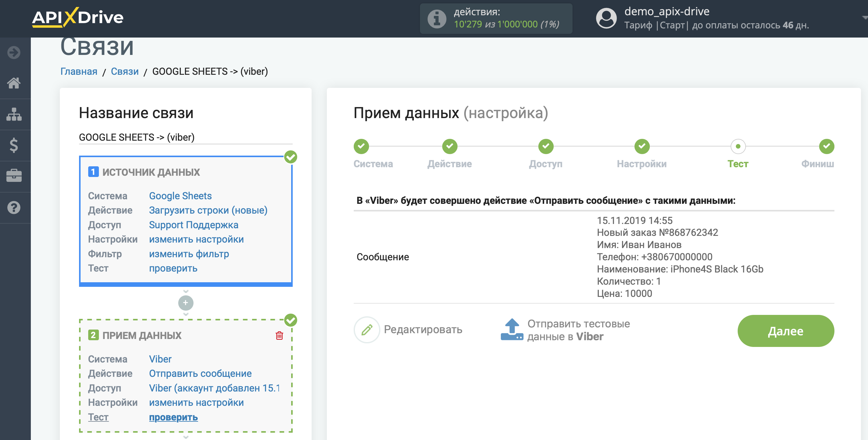Click the actions info icon in header
This screenshot has height=440, width=868.
coord(437,19)
